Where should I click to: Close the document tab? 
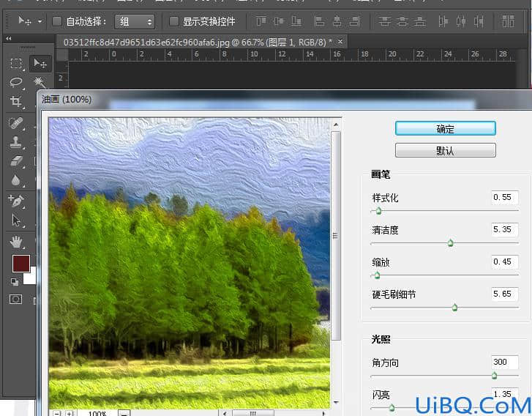340,42
